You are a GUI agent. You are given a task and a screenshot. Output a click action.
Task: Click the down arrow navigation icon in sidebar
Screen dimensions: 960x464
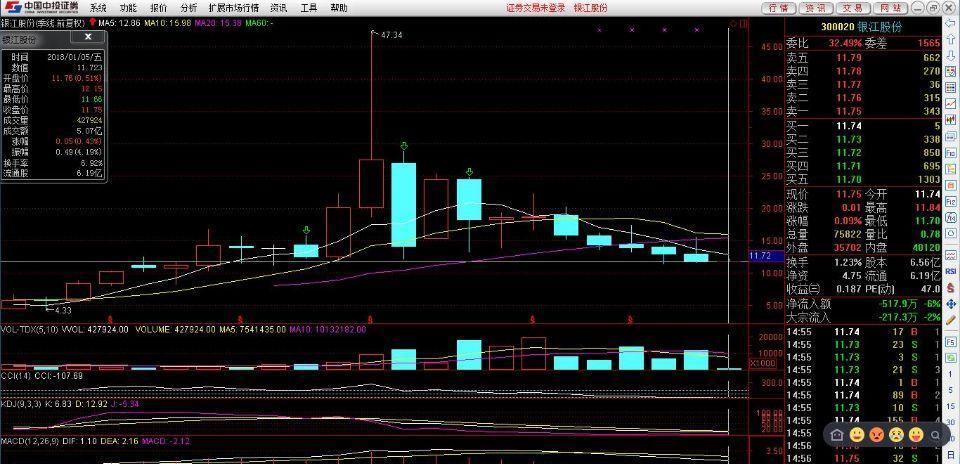pos(951,55)
